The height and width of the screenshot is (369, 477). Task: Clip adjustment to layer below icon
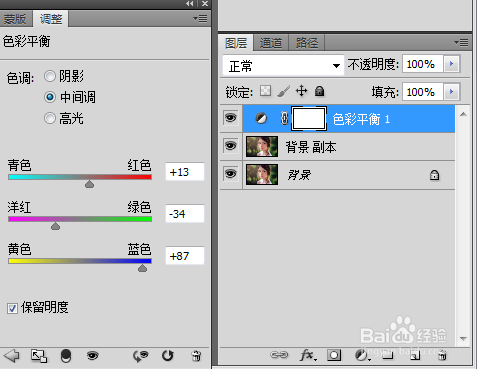66,356
